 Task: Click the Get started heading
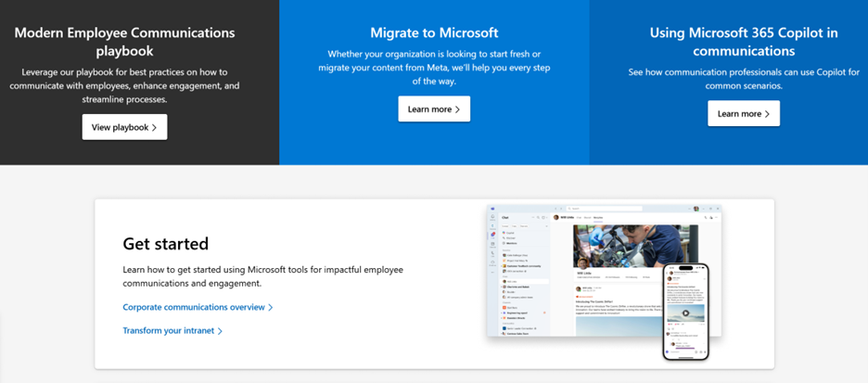tap(165, 244)
